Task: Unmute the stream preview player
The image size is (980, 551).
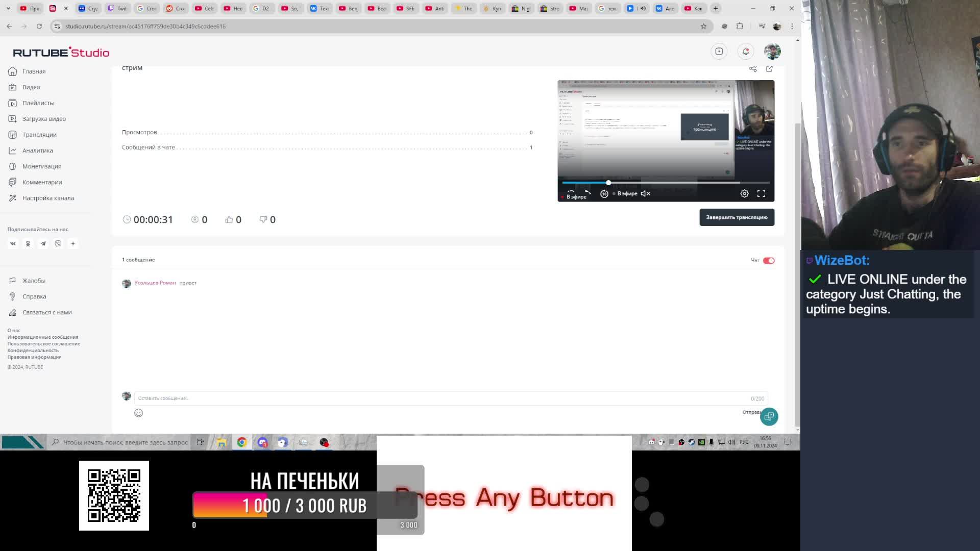Action: point(645,193)
